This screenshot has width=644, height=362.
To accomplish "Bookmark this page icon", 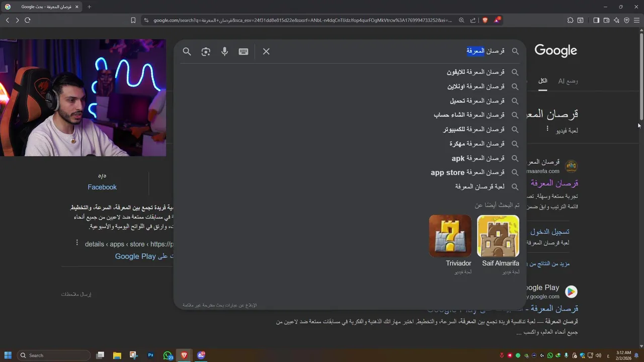I will (133, 20).
